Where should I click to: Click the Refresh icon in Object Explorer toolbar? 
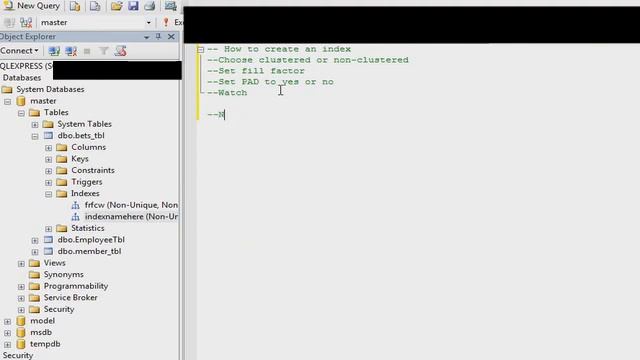pyautogui.click(x=120, y=51)
